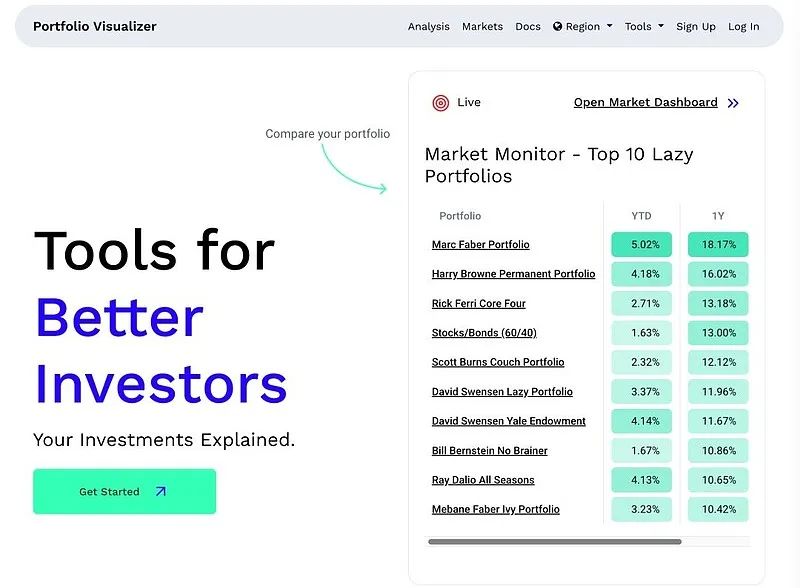Click the Get Started button
Screen dimensions: 800x588
point(124,491)
